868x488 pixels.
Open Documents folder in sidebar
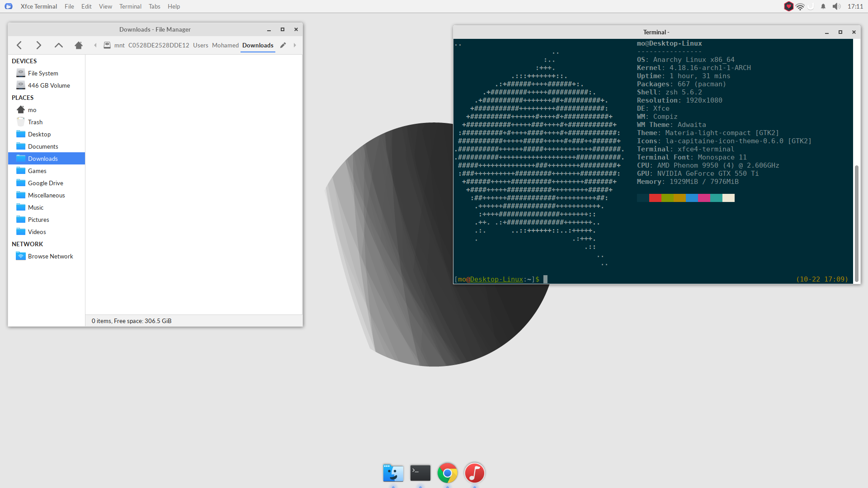point(47,146)
